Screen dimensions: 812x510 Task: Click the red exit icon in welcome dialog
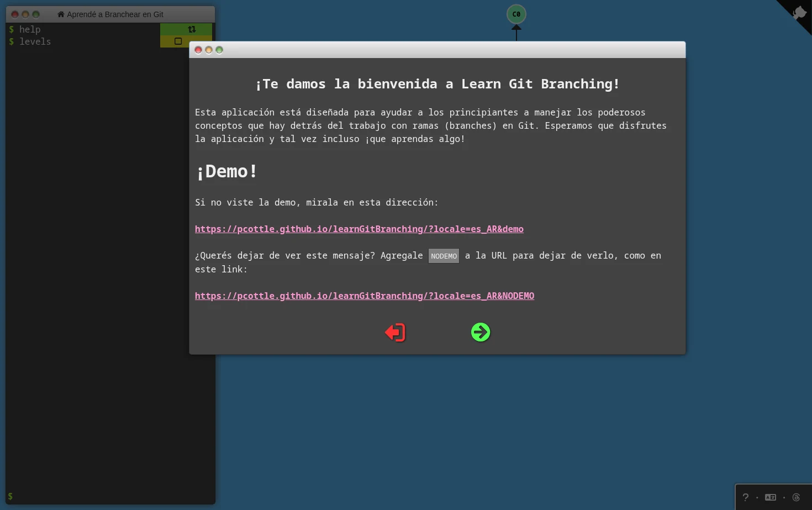396,332
